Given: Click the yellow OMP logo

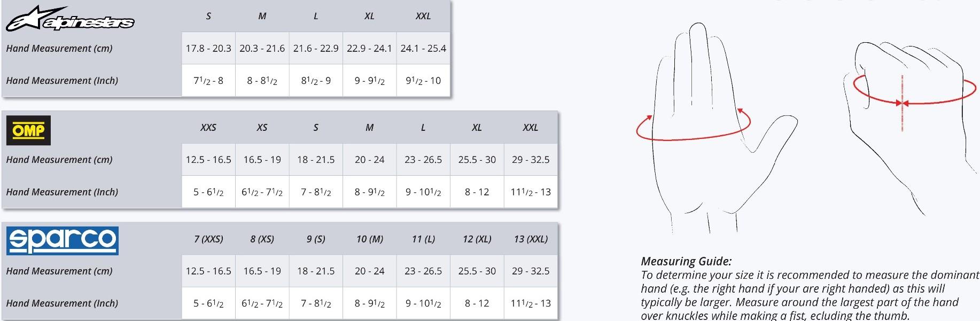Looking at the screenshot, I should (28, 130).
